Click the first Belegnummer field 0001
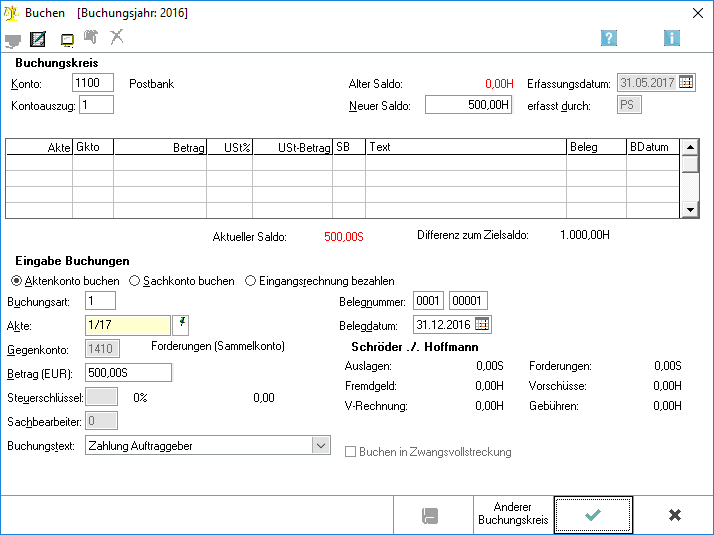Viewport: 714px width, 535px height. (x=428, y=301)
